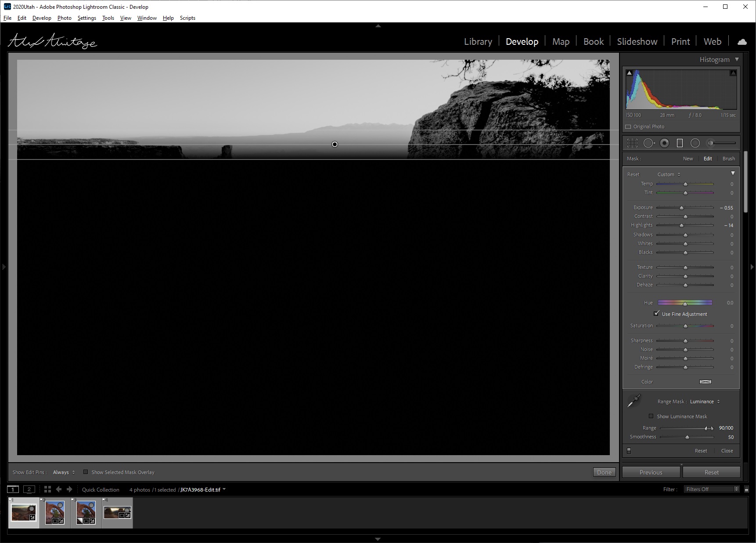
Task: Enable Show Luminance Mask checkbox
Action: (x=651, y=416)
